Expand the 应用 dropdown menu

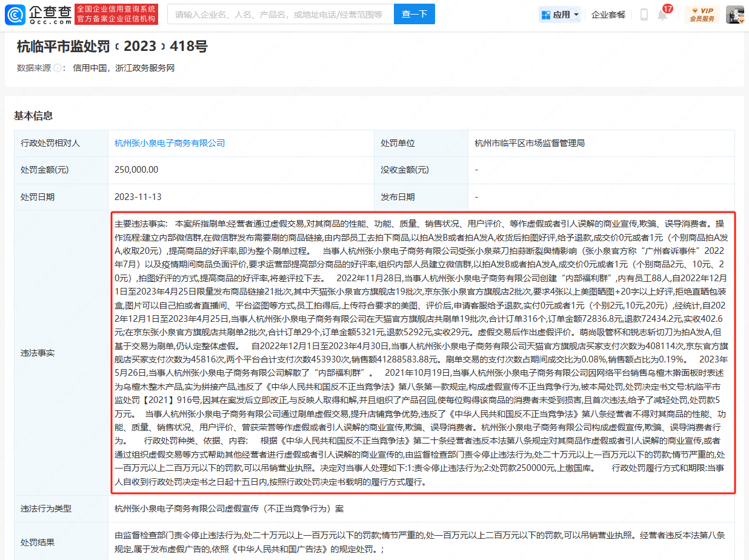click(x=561, y=15)
